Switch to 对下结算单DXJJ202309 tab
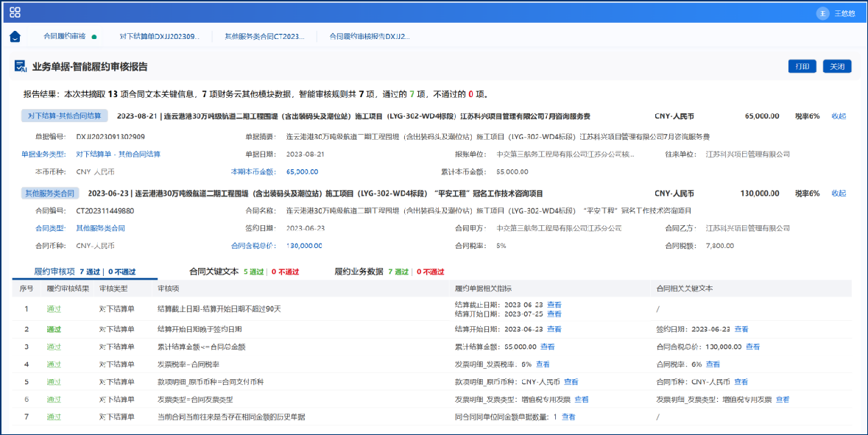Image resolution: width=868 pixels, height=435 pixels. (160, 37)
